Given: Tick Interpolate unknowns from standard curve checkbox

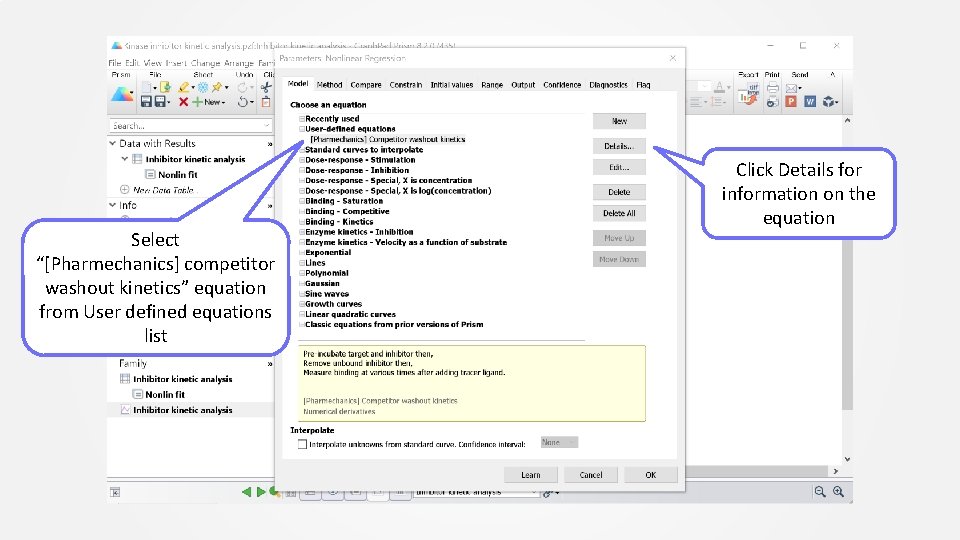Looking at the screenshot, I should (x=302, y=444).
